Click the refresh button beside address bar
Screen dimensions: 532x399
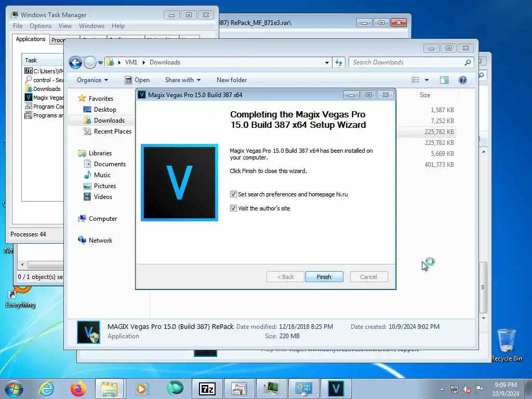pyautogui.click(x=339, y=62)
